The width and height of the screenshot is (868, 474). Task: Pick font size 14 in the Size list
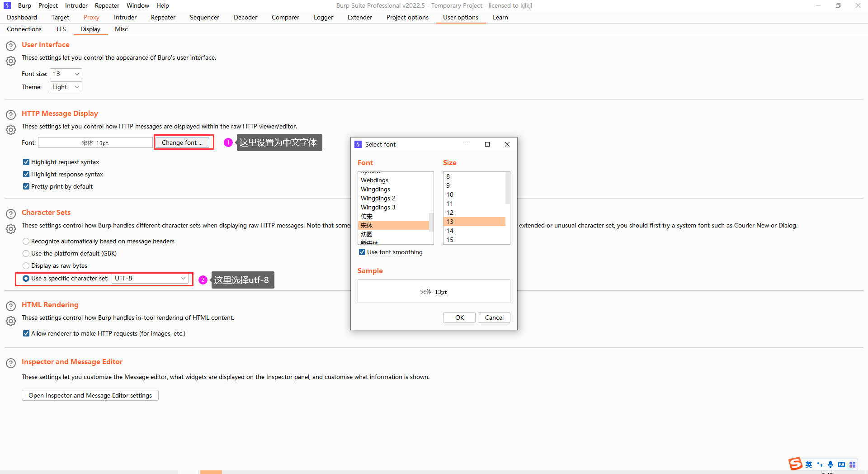(474, 231)
